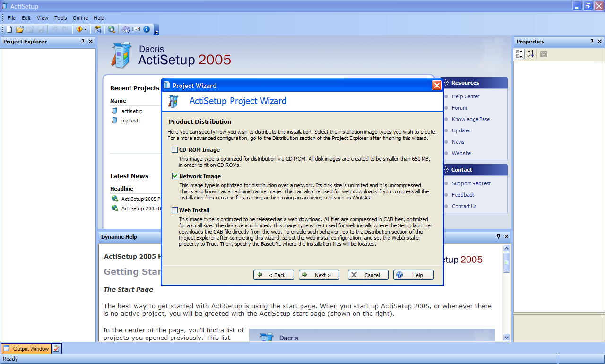Close the Properties panel
The width and height of the screenshot is (605, 364).
[x=600, y=42]
